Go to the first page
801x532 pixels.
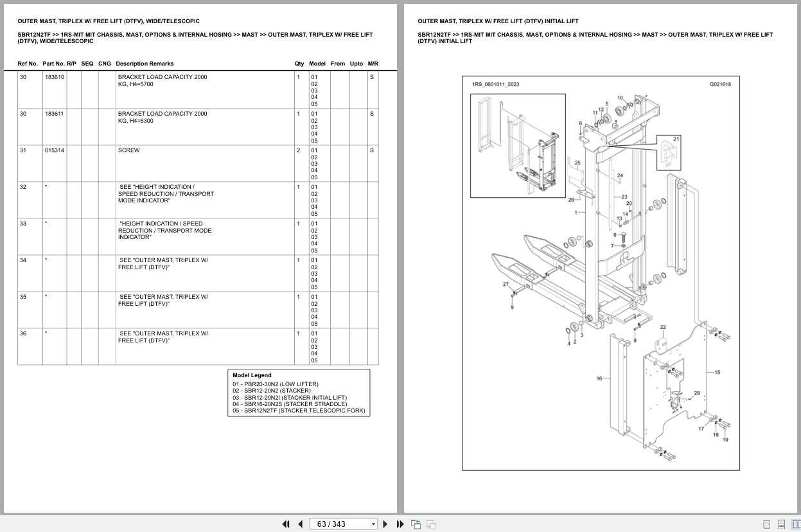coord(286,524)
